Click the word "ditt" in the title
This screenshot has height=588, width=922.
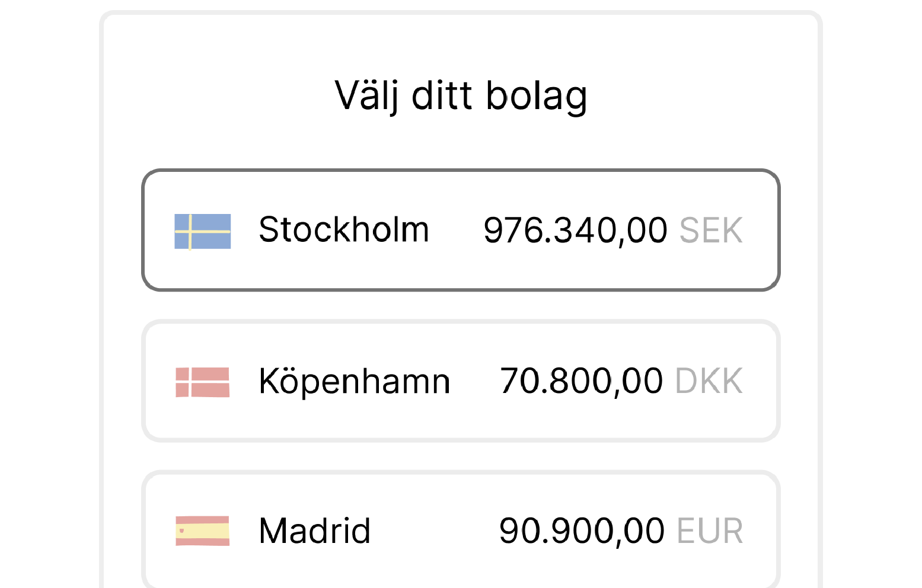coord(442,95)
